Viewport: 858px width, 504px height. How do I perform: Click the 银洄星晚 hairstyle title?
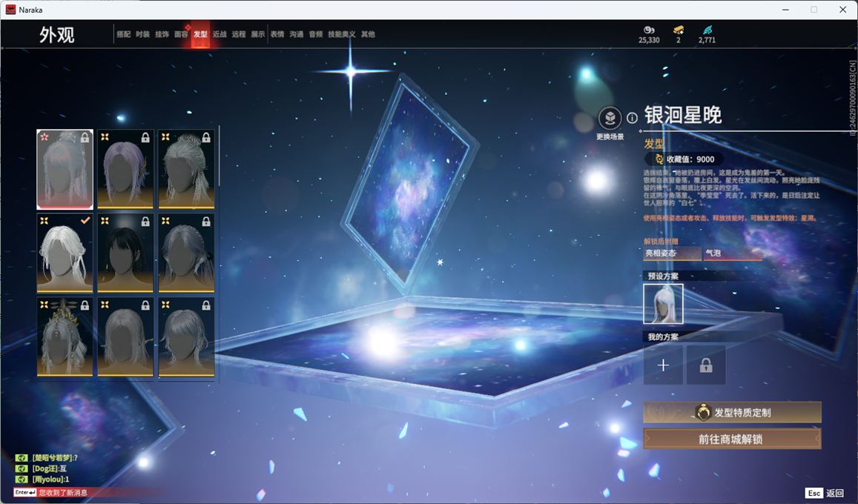[x=683, y=116]
